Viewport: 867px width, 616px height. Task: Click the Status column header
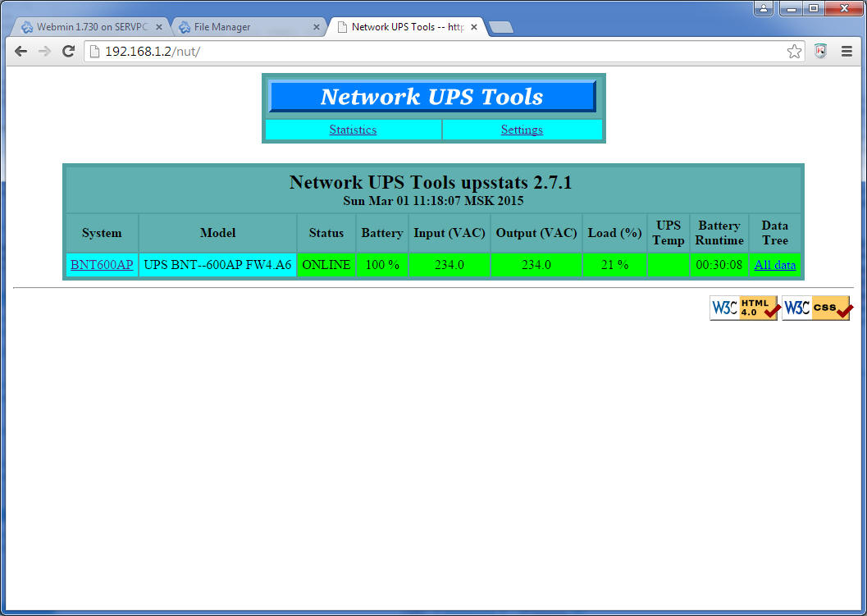326,233
